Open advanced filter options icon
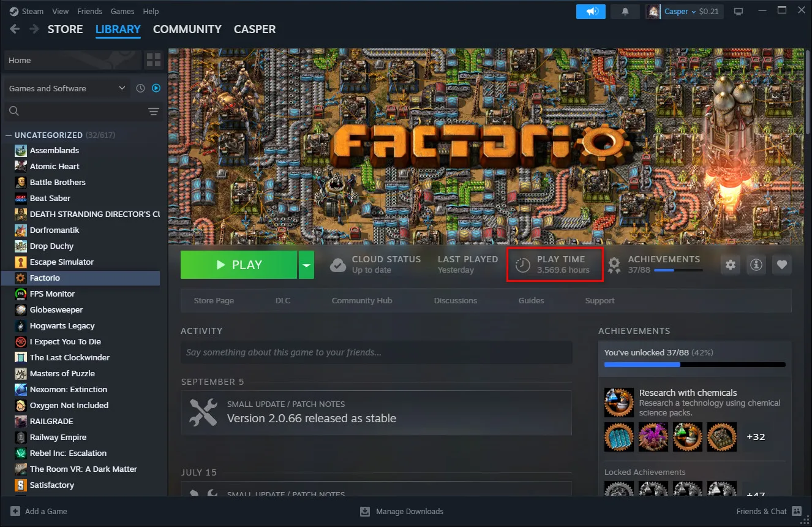 pos(153,111)
